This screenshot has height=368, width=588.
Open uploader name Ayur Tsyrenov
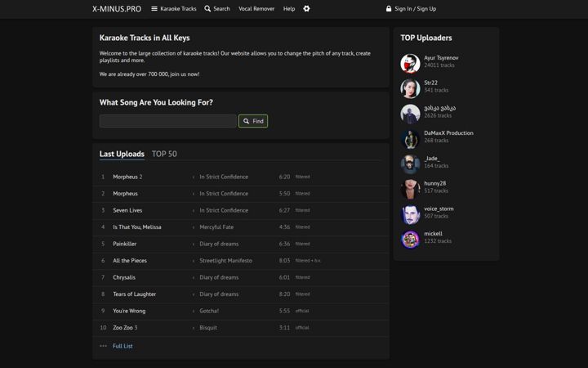tap(441, 58)
